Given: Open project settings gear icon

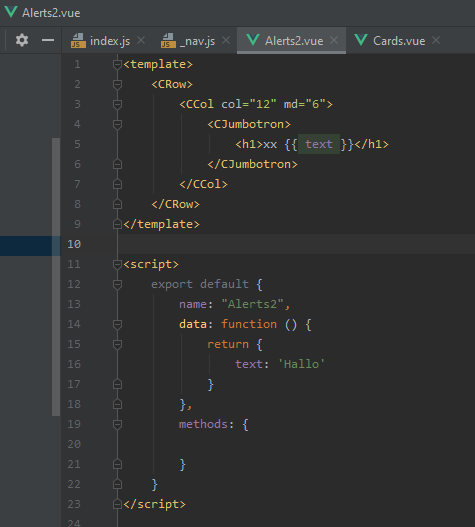Looking at the screenshot, I should (22, 40).
